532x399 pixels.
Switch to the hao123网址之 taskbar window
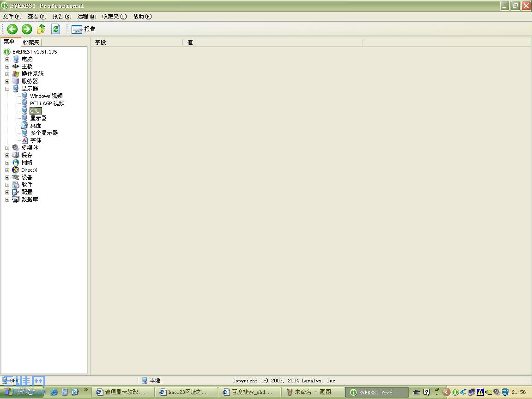[x=186, y=392]
